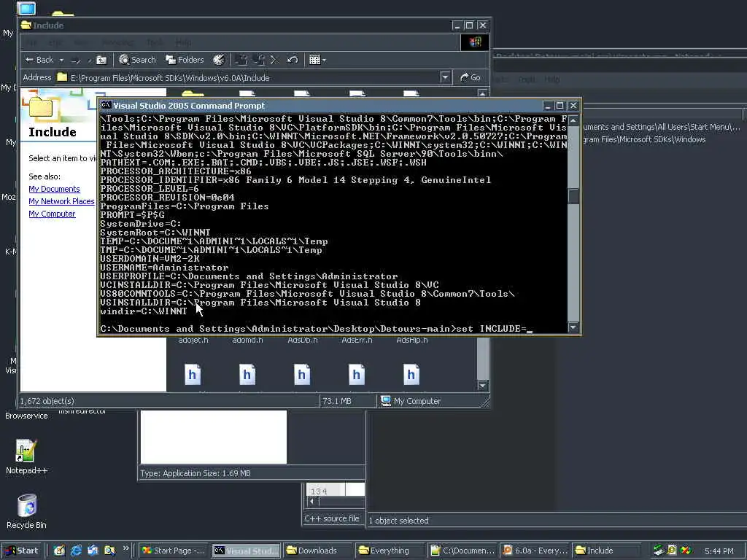Viewport: 747px width, 560px height.
Task: Click the Go button next to address
Action: pyautogui.click(x=470, y=77)
